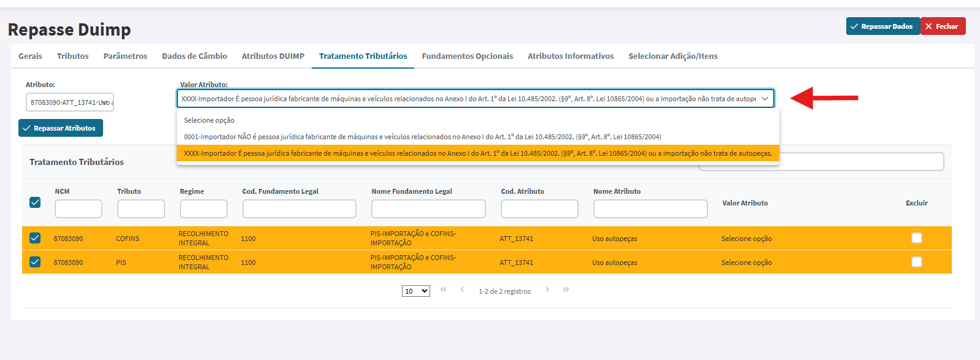Uncheck the PIS row selection checkbox

35,262
